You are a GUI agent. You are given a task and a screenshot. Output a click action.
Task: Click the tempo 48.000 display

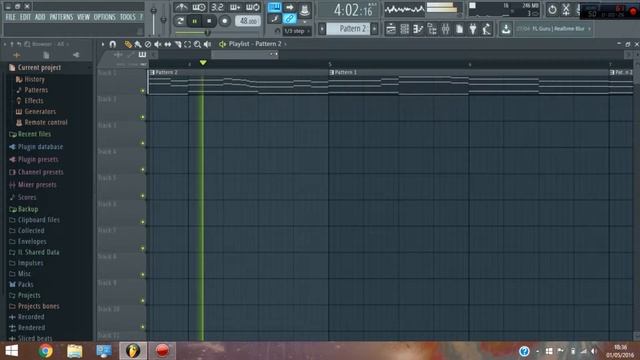point(248,20)
